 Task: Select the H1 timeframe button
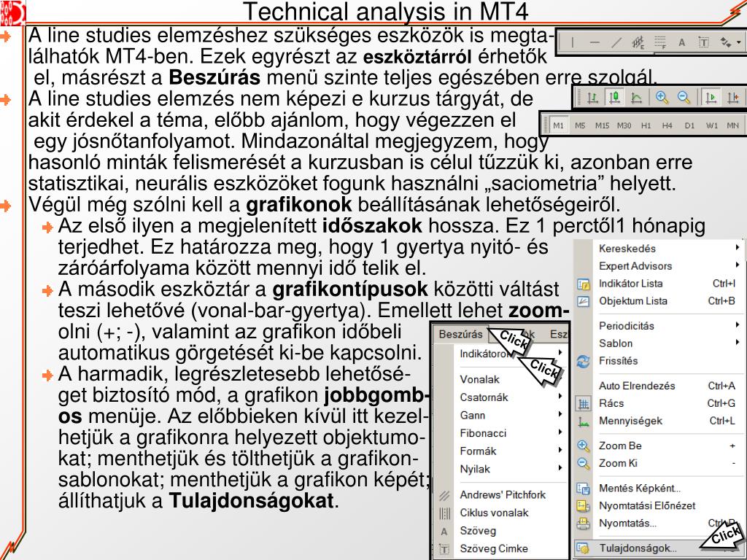point(646,125)
